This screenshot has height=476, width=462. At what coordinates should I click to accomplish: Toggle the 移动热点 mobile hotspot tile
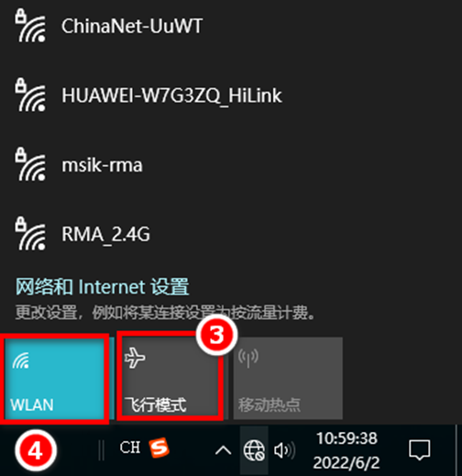pos(288,378)
